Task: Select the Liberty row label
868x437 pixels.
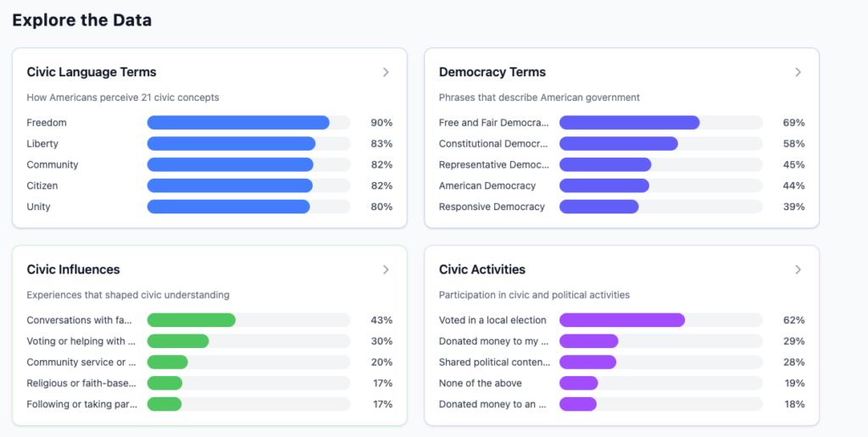Action: [42, 144]
